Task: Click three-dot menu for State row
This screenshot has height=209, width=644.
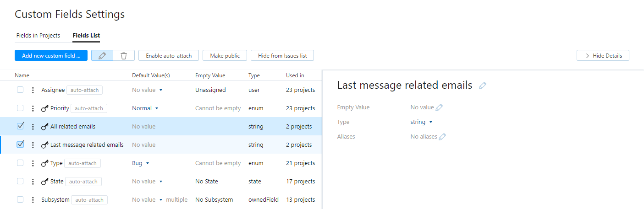Action: tap(33, 182)
